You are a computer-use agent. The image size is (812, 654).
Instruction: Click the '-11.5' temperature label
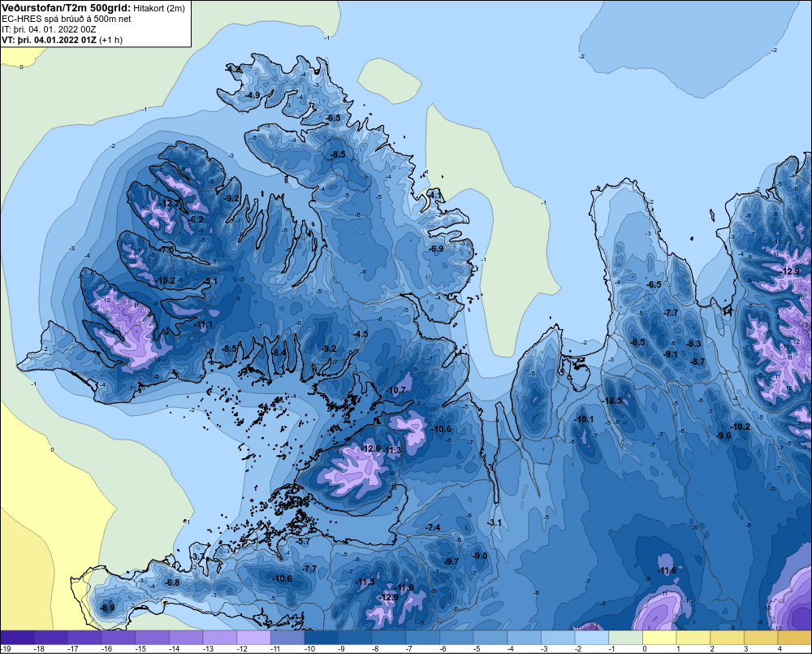[365, 582]
